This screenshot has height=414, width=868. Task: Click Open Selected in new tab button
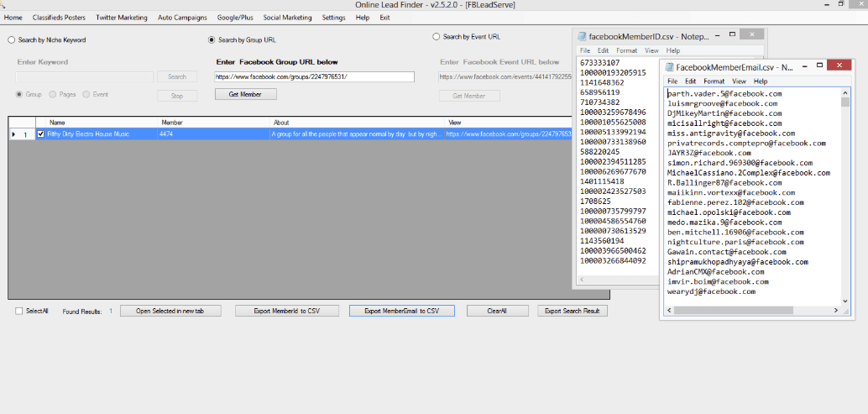coord(170,311)
